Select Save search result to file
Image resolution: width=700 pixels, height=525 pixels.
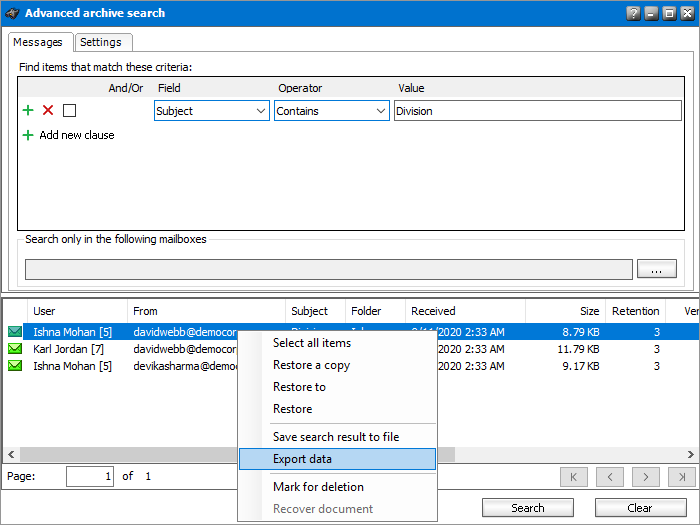(336, 437)
